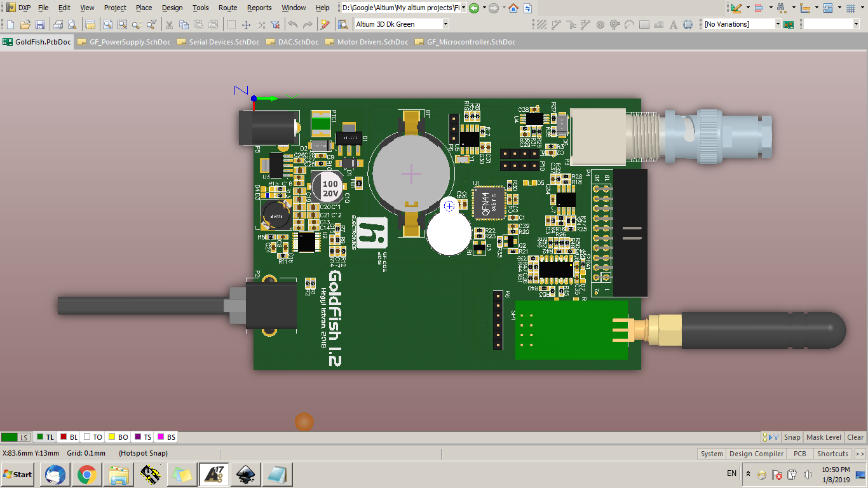Activate the interactive routing tool
The height and width of the screenshot is (488, 868).
coord(557,24)
